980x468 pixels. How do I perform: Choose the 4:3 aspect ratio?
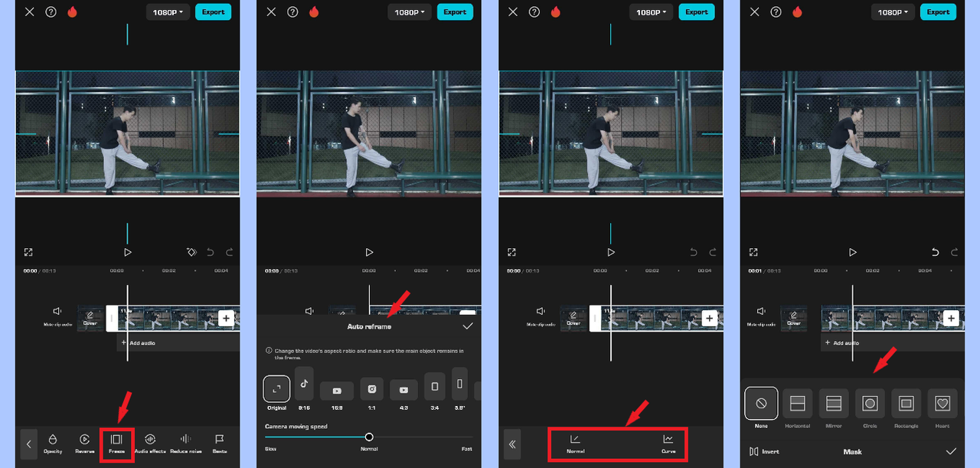(404, 395)
